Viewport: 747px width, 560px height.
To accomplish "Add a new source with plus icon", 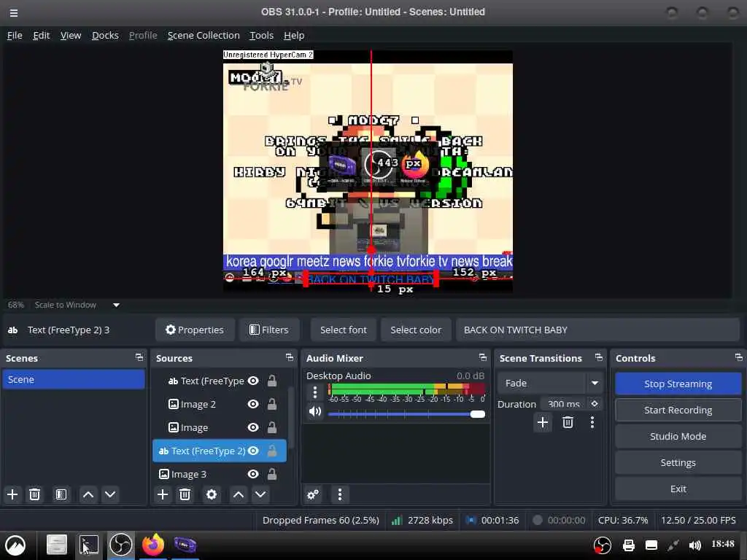I will click(x=163, y=494).
